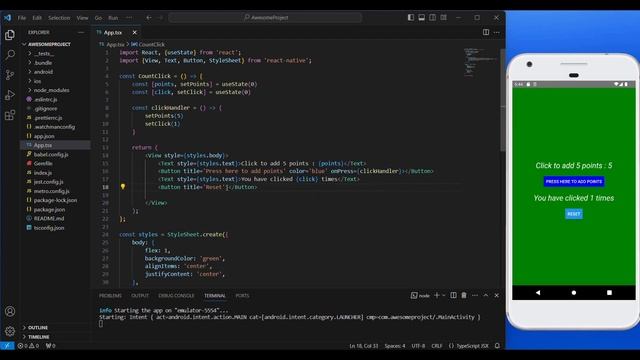
Task: Open the File menu
Action: pyautogui.click(x=22, y=18)
